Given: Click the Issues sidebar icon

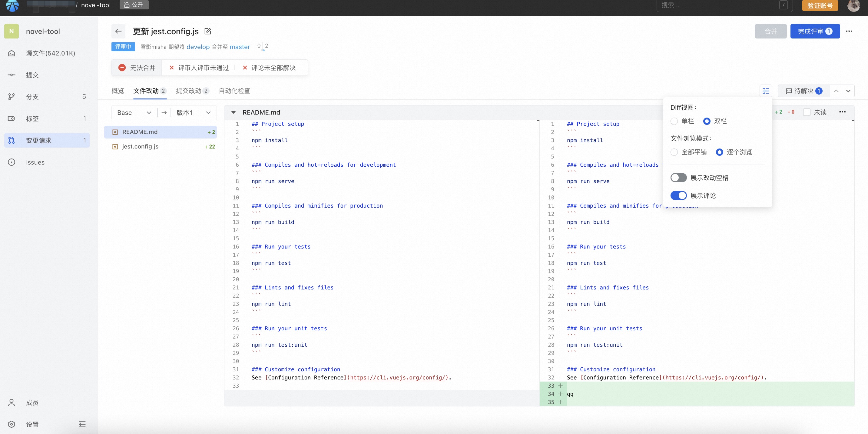Looking at the screenshot, I should coord(12,162).
